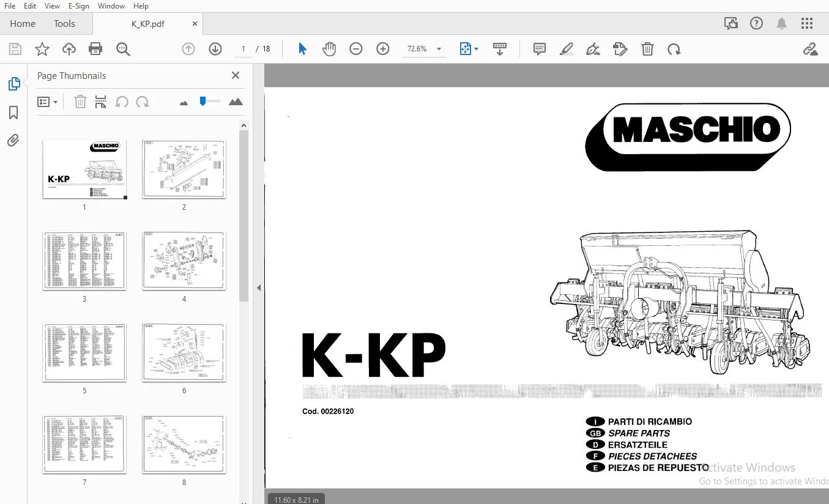This screenshot has width=829, height=504.
Task: Close the Page Thumbnails panel
Action: [x=236, y=75]
